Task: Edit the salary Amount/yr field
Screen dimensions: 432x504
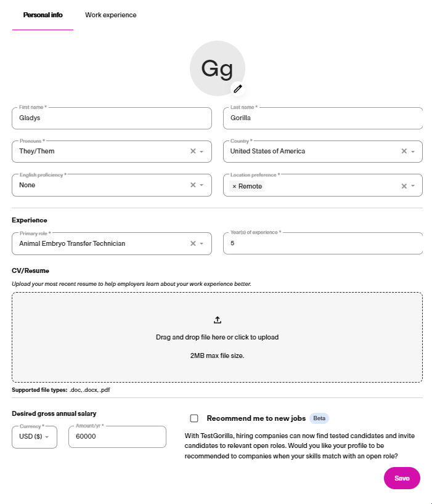Action: click(x=117, y=436)
